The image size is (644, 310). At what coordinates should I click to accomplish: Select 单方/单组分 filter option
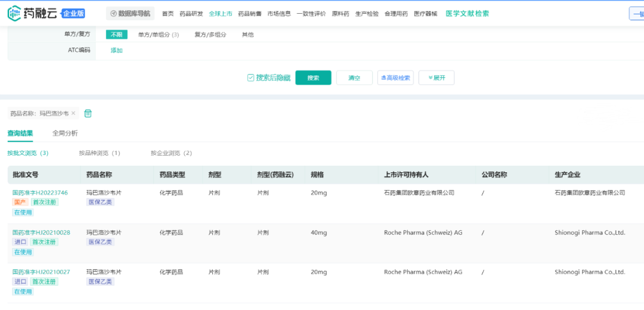(x=158, y=35)
